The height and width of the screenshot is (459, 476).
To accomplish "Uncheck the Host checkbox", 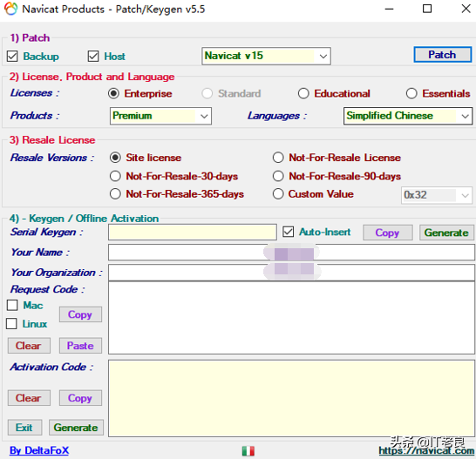I will tap(93, 56).
